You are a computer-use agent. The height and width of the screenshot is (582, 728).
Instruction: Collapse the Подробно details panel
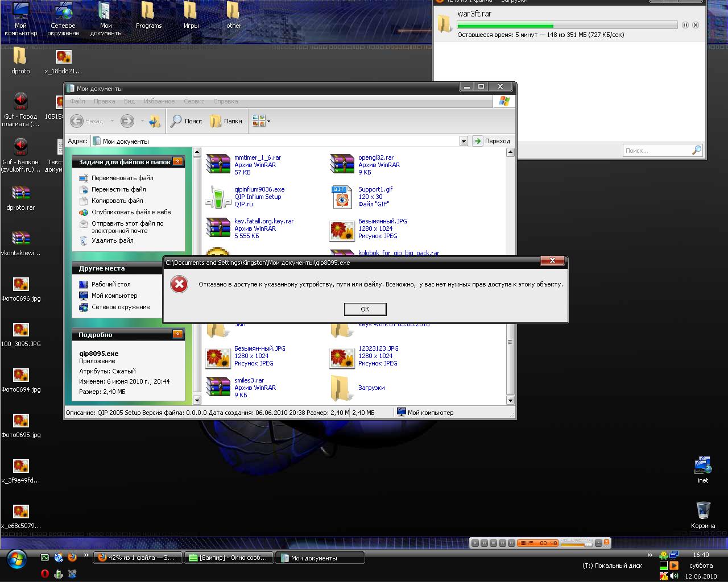point(177,334)
